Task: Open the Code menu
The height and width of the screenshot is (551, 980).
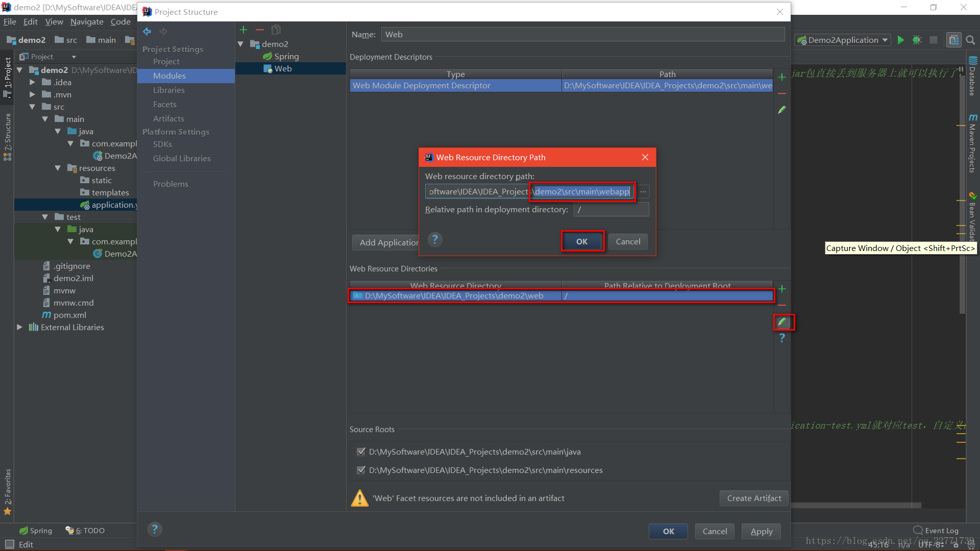Action: click(120, 22)
